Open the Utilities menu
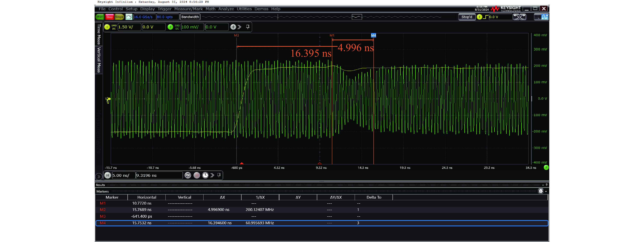Image resolution: width=644 pixels, height=242 pixels. (244, 9)
